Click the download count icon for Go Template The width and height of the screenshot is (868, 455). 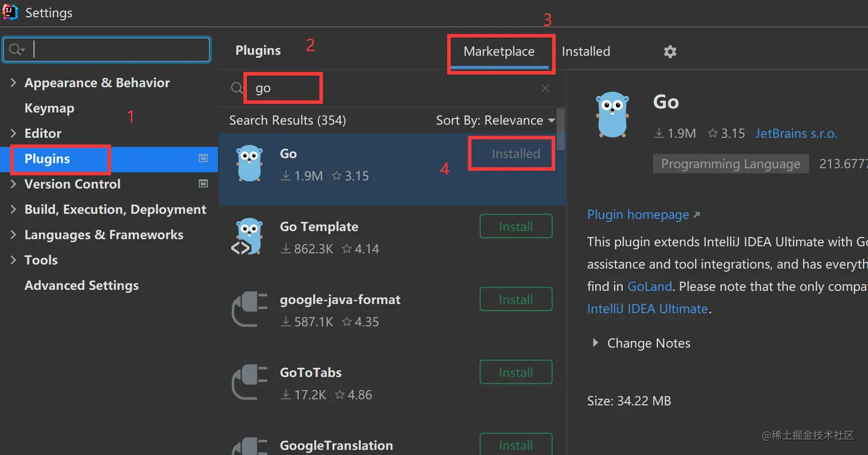(x=285, y=249)
